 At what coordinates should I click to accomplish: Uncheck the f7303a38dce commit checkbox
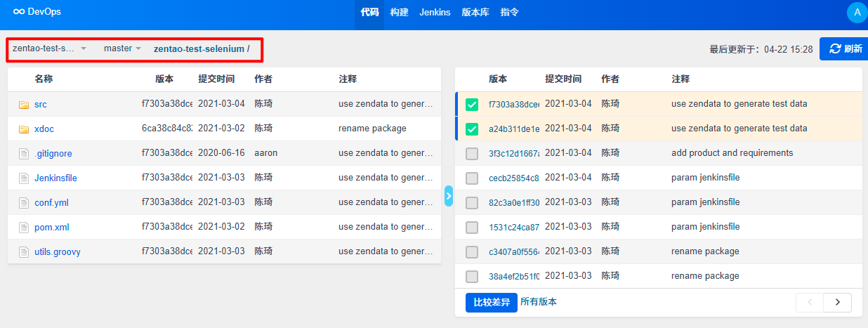pyautogui.click(x=472, y=105)
